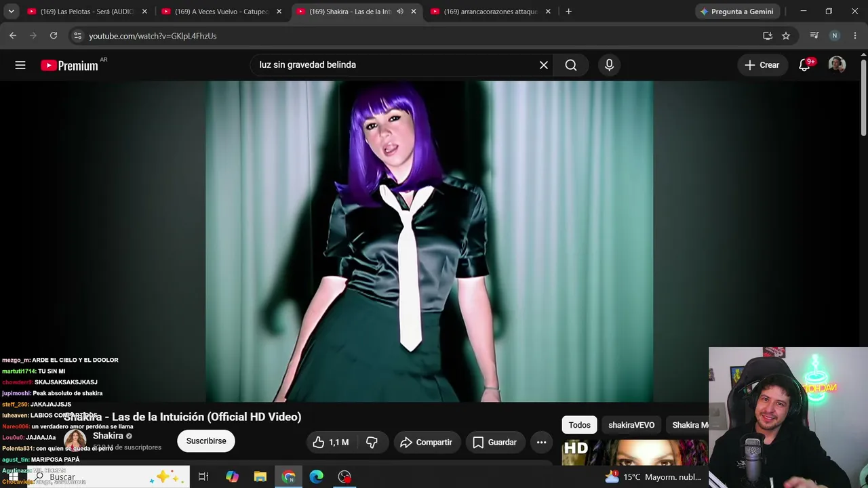Open the Crear button
This screenshot has height=488, width=868.
tap(762, 65)
